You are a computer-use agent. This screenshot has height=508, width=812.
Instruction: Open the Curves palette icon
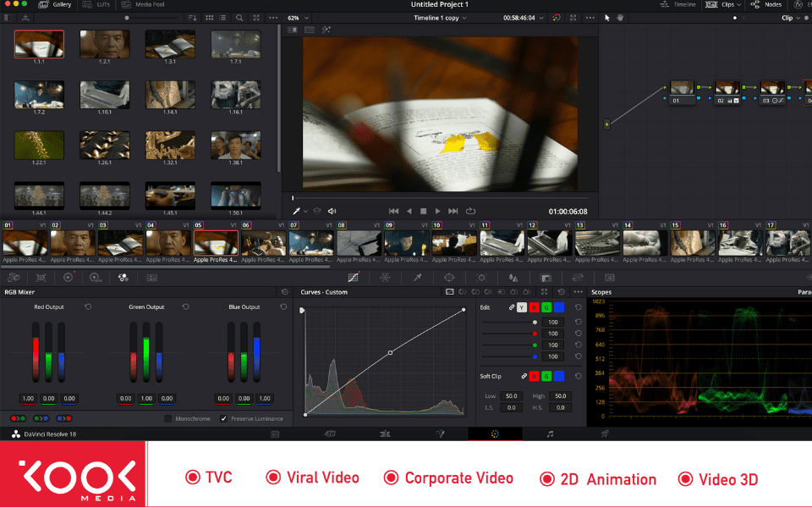(x=354, y=278)
